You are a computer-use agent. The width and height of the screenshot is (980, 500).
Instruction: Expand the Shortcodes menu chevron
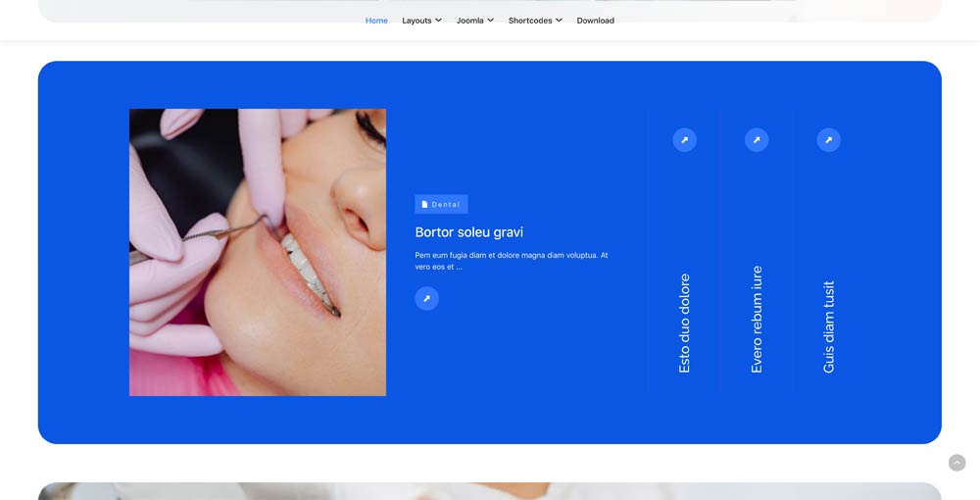559,21
